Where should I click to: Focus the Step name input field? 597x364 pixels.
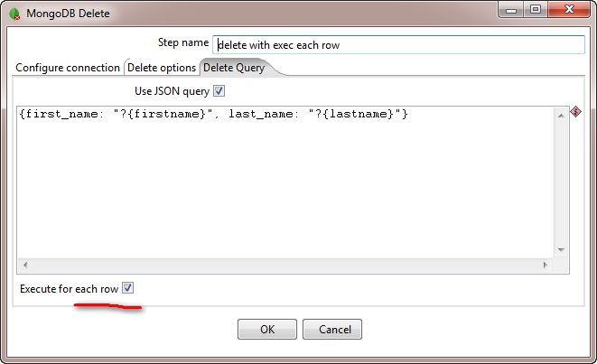(x=398, y=45)
